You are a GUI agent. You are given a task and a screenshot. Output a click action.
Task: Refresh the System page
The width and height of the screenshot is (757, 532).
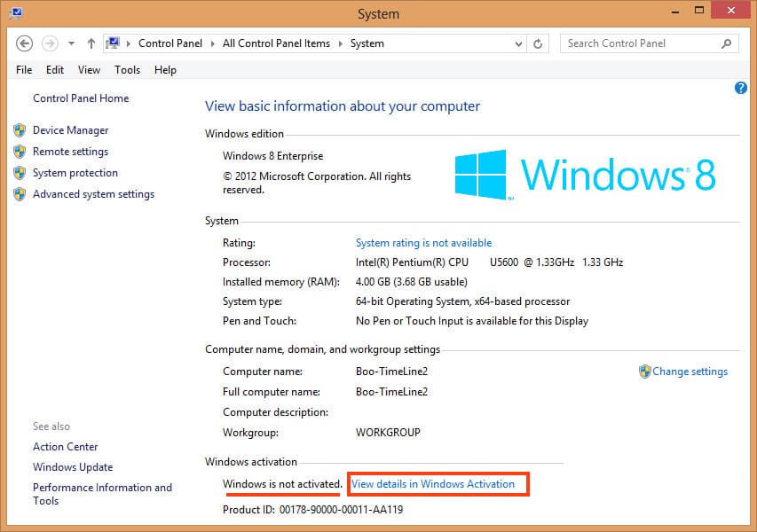point(538,43)
